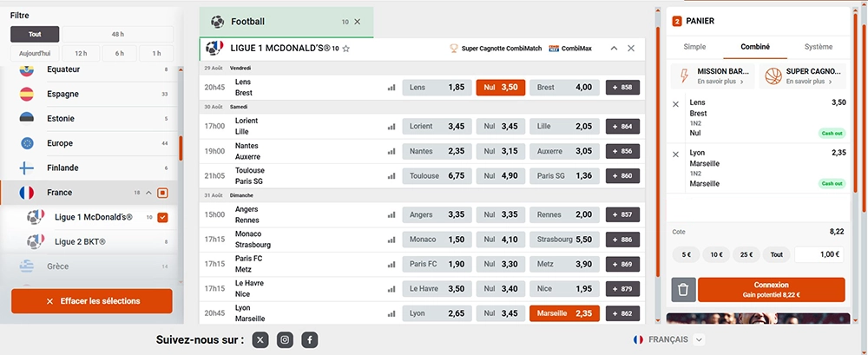Toggle the France selection square checkbox
This screenshot has height=355, width=868.
(x=162, y=193)
